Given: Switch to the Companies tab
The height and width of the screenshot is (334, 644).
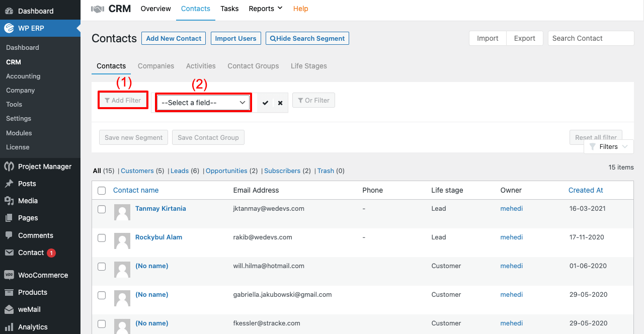Looking at the screenshot, I should pos(156,66).
